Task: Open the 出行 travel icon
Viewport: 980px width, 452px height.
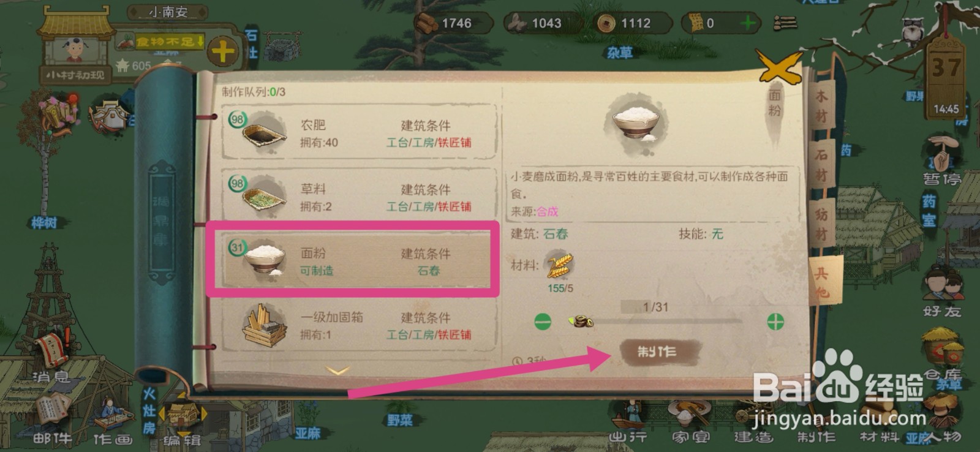Action: pos(628,423)
